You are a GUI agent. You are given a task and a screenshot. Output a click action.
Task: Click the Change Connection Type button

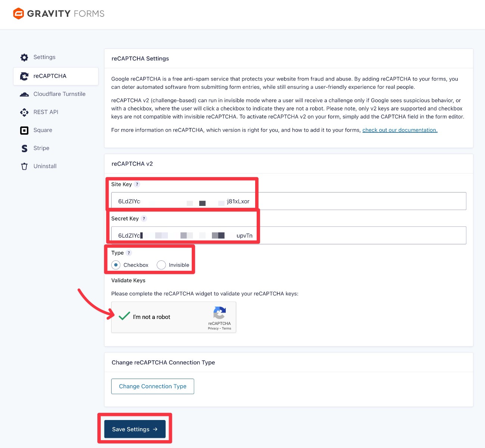153,386
